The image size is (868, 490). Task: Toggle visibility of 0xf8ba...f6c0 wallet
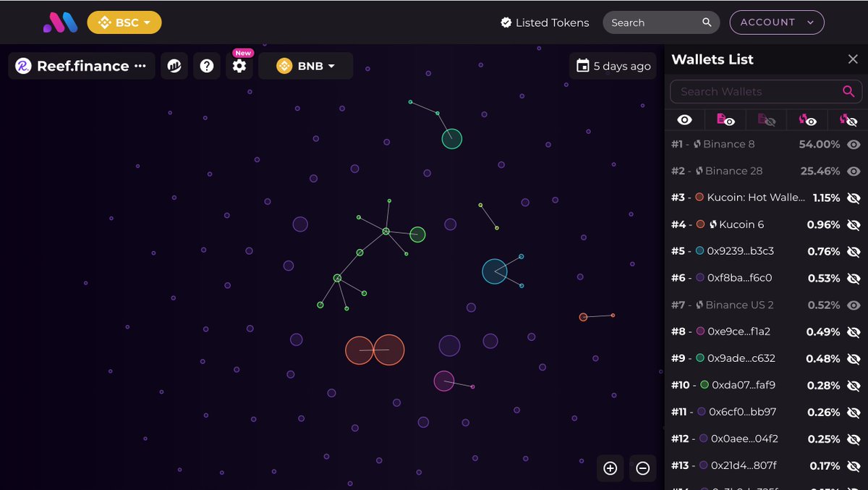[x=854, y=278]
